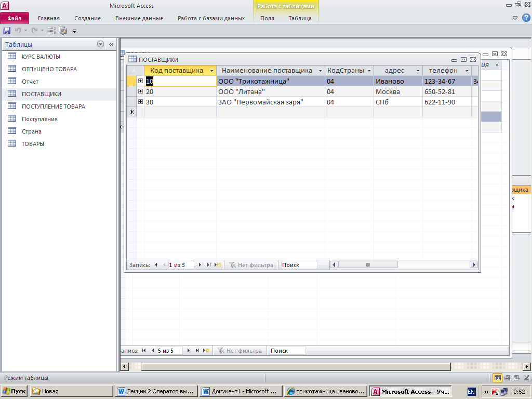Expand the ribbon using the small arrow icon
The height and width of the screenshot is (399, 532).
(515, 18)
